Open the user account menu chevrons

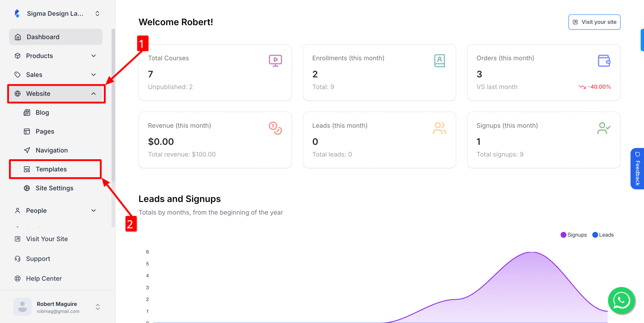click(x=98, y=307)
